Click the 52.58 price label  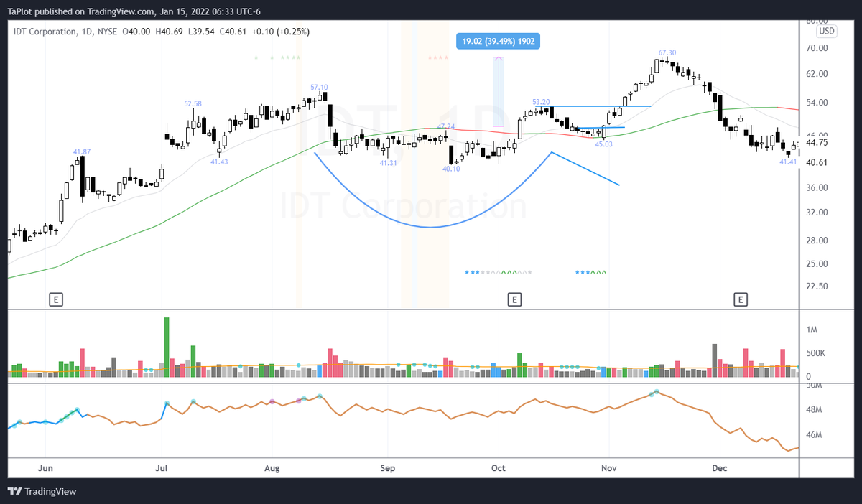pyautogui.click(x=193, y=103)
